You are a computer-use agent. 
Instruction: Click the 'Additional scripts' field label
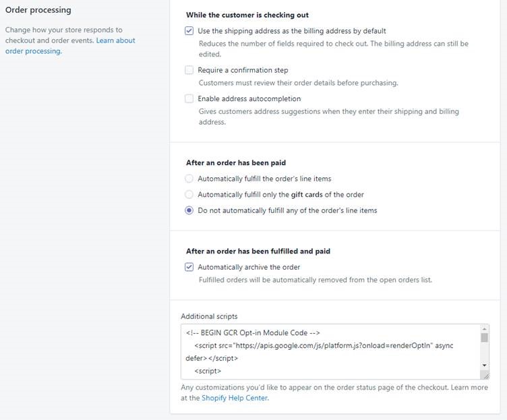(x=209, y=316)
